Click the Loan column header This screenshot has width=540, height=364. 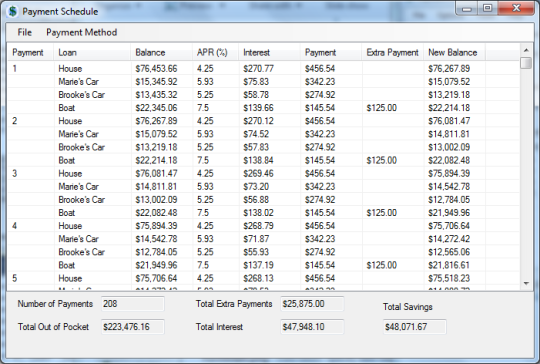[92, 52]
